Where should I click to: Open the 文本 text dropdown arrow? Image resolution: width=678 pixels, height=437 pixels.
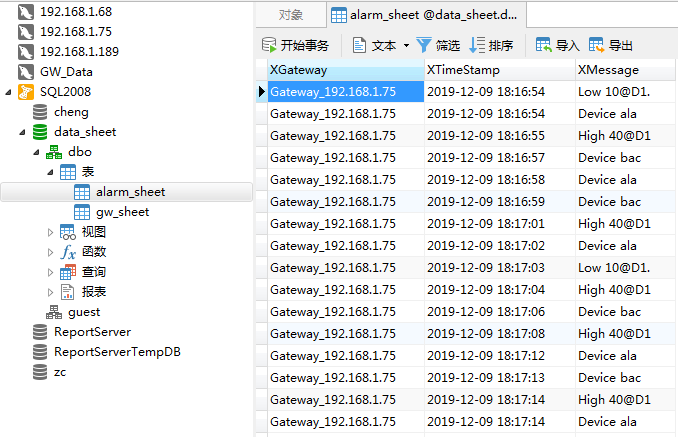tap(406, 45)
